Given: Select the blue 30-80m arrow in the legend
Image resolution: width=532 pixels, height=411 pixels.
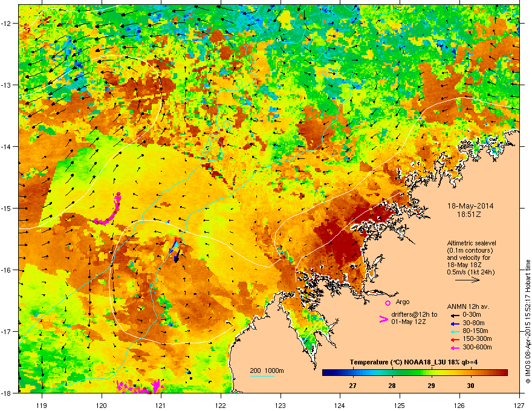Looking at the screenshot, I should [455, 323].
